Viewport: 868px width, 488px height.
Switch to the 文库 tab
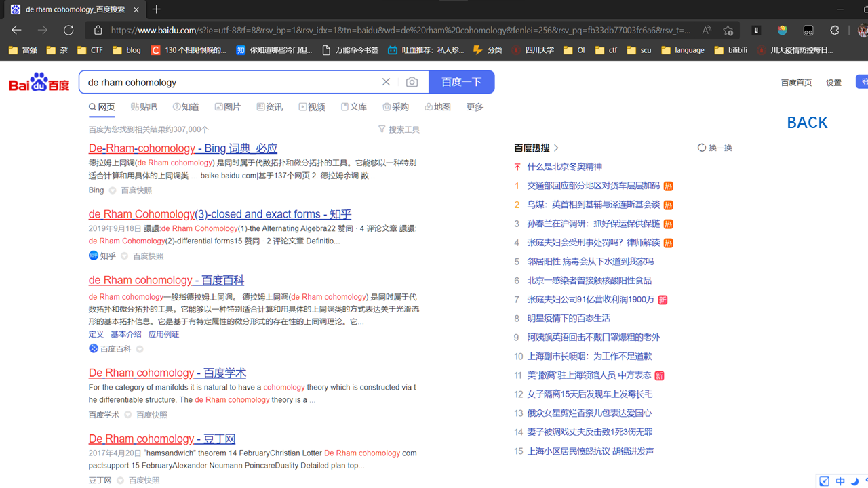click(x=354, y=107)
